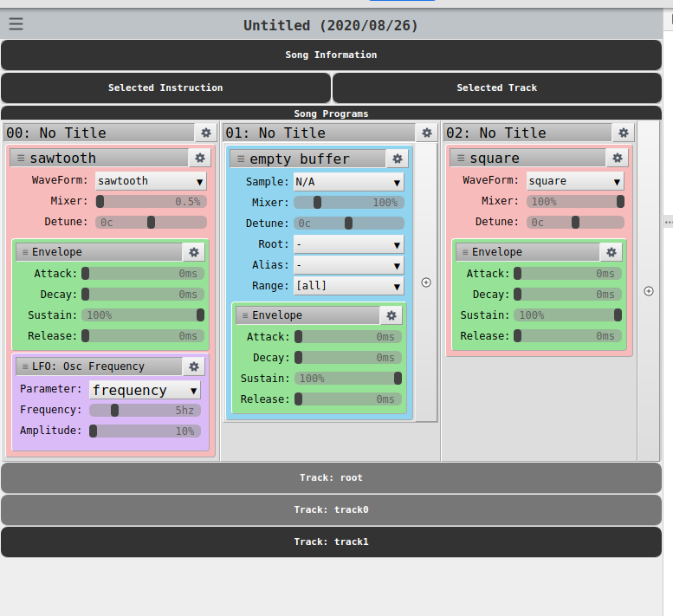This screenshot has width=673, height=616.
Task: Click the sawtooth envelope Sustain slider
Action: coord(143,315)
